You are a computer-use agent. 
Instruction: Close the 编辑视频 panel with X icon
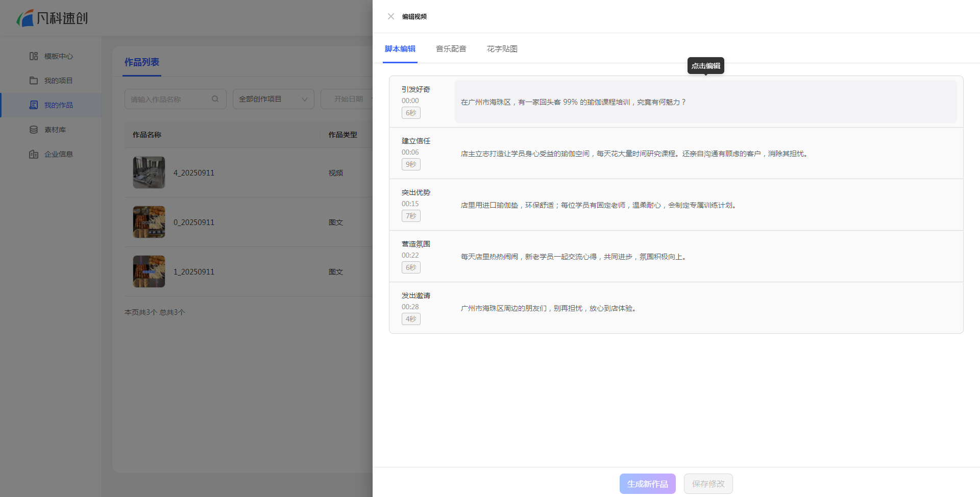tap(391, 16)
